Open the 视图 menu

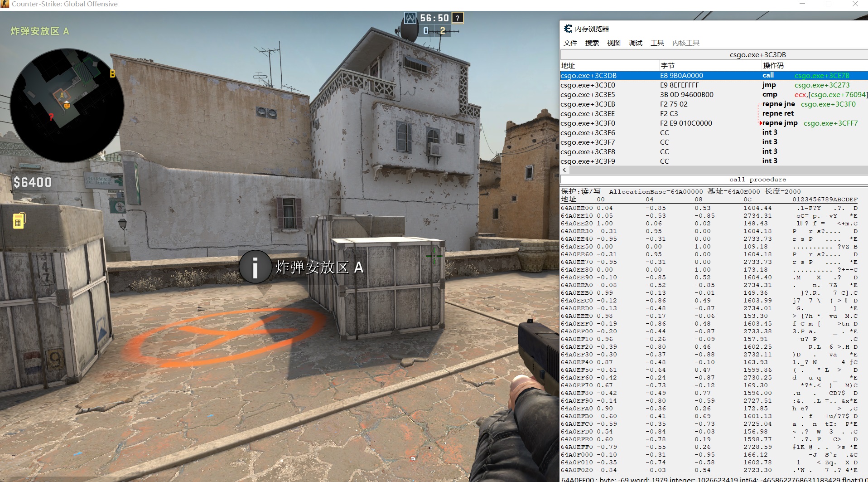pyautogui.click(x=613, y=43)
